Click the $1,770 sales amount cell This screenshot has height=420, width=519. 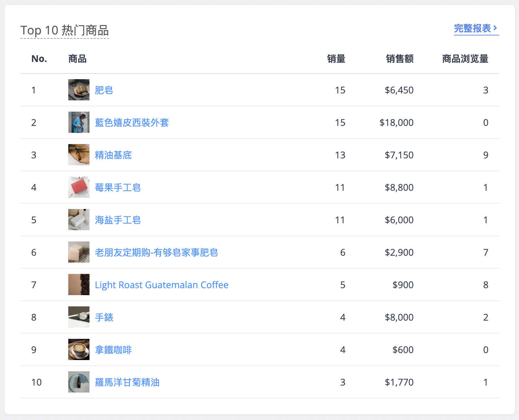tap(399, 382)
